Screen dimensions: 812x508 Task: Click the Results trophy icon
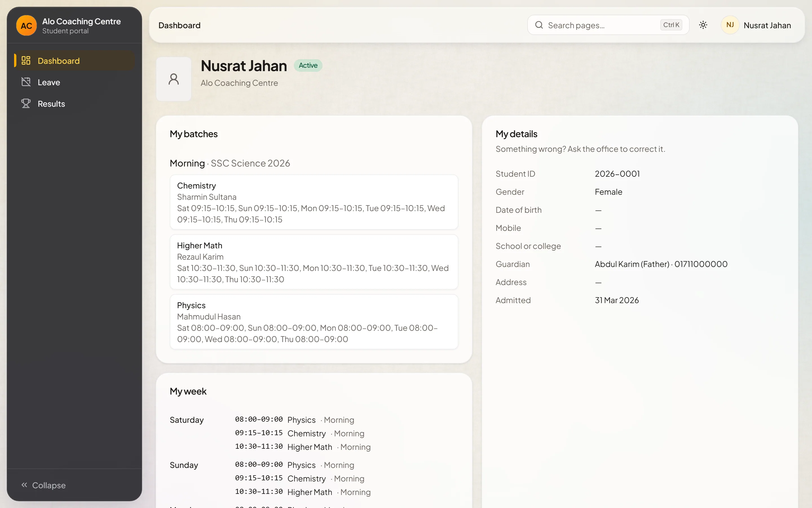click(26, 104)
